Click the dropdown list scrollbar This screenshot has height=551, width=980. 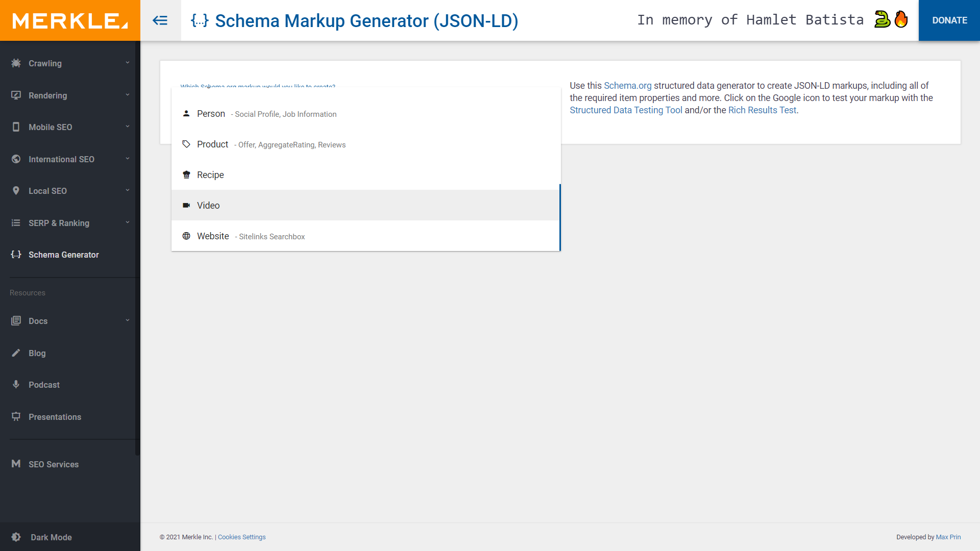click(560, 217)
